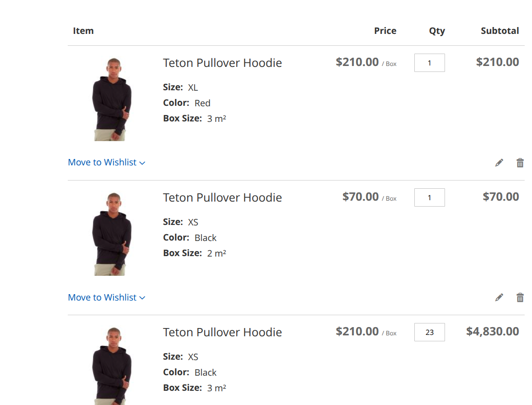
Task: Click the $4,830.00 subtotal amount
Action: tap(492, 331)
